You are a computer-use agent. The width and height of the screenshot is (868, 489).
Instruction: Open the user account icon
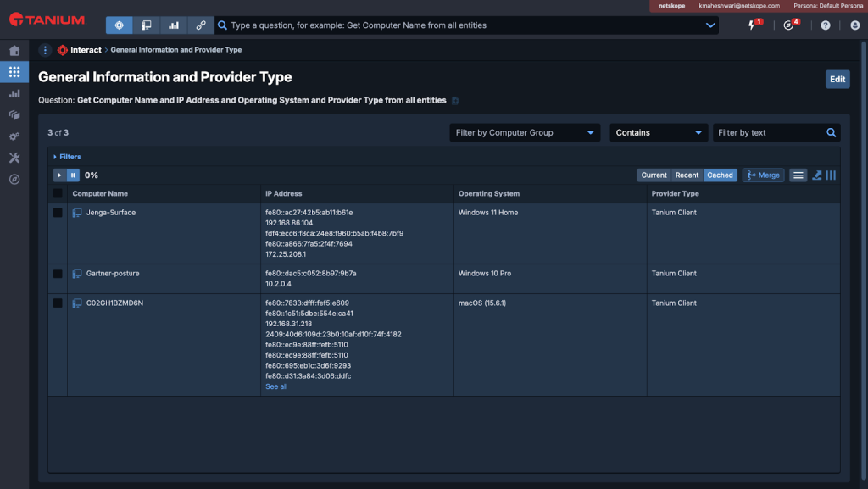pyautogui.click(x=854, y=25)
